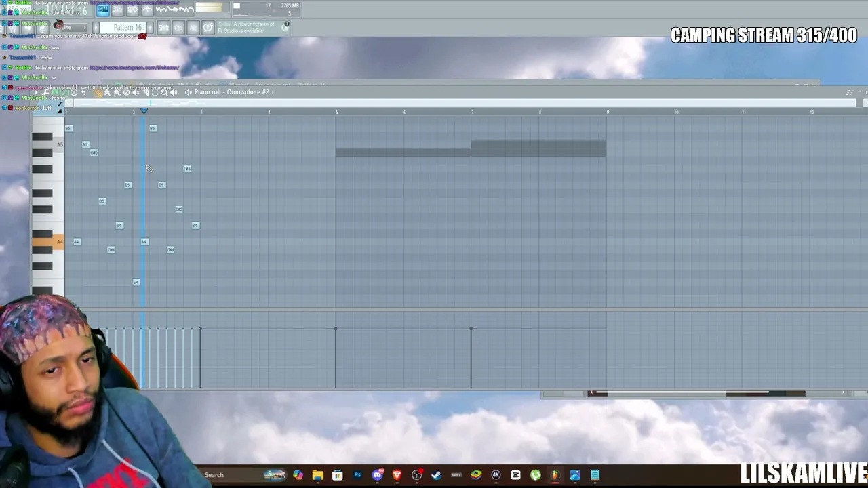
Task: Select the E4 note in the grid
Action: (x=136, y=283)
